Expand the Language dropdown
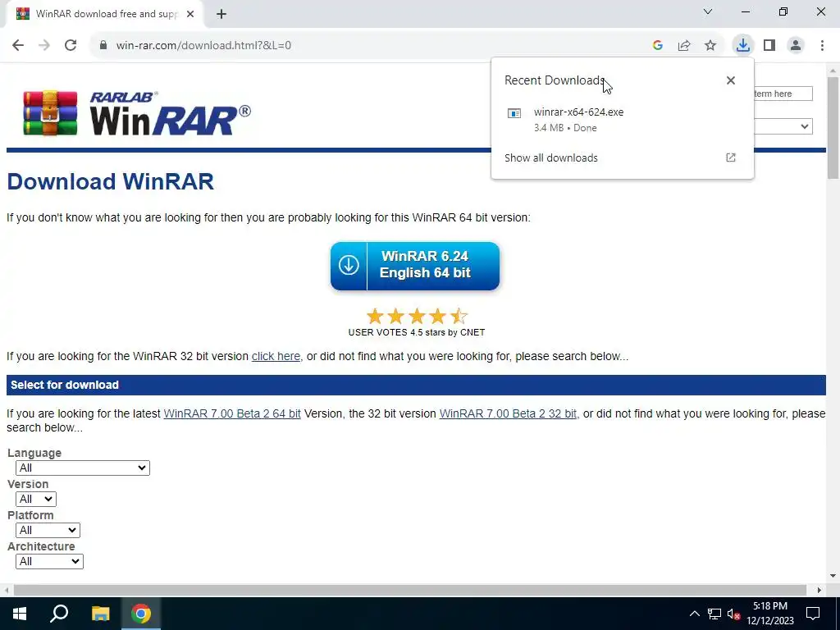This screenshot has height=630, width=840. click(83, 468)
